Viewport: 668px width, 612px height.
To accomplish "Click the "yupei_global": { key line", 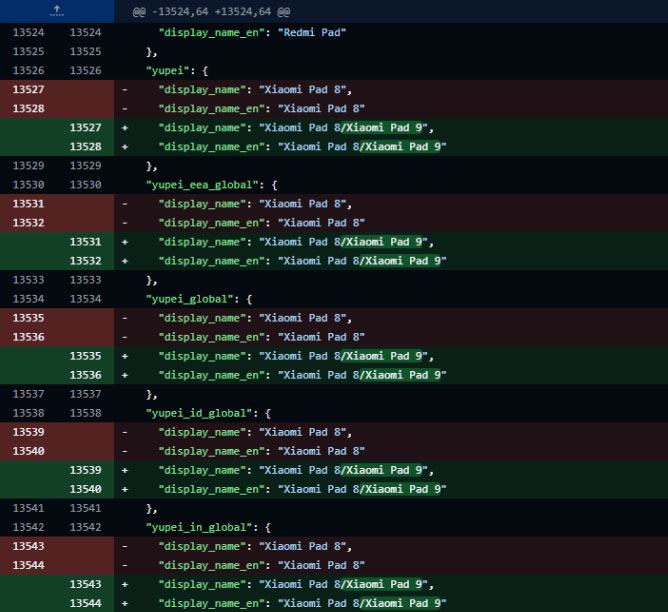I will pos(199,299).
